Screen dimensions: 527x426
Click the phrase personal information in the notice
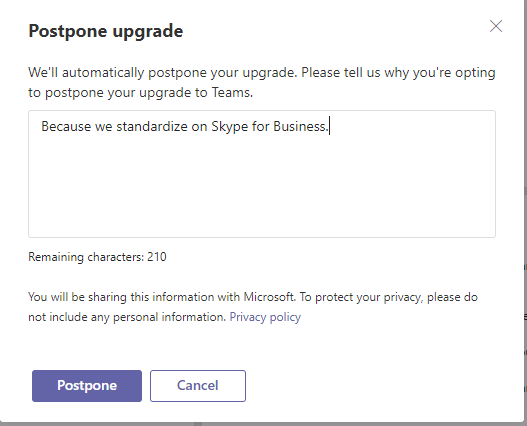coord(168,317)
